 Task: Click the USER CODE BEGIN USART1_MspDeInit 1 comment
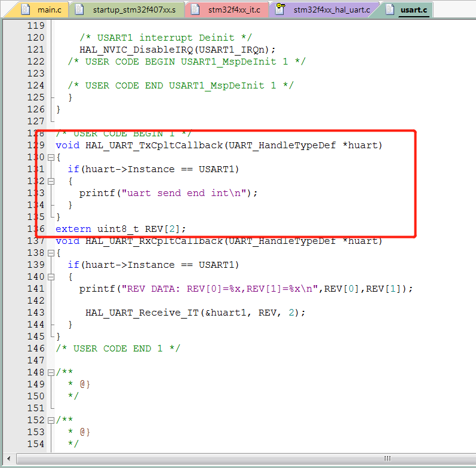187,62
